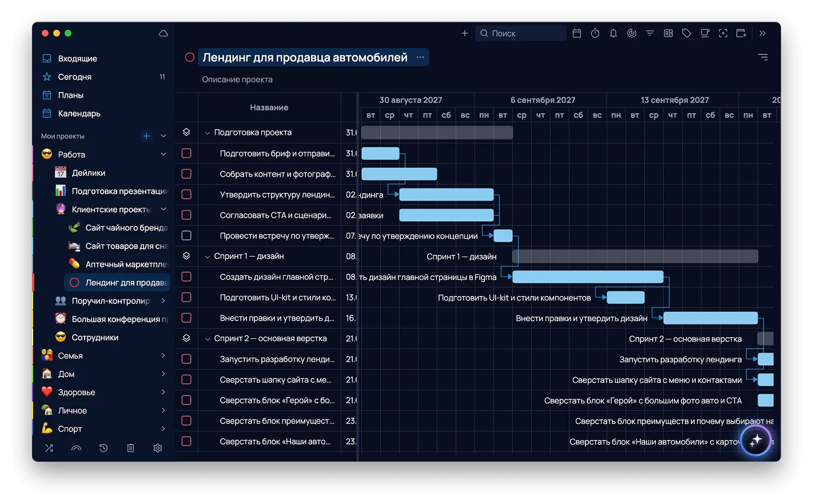Open the calendar icon in top toolbar
The width and height of the screenshot is (813, 504).
click(576, 33)
